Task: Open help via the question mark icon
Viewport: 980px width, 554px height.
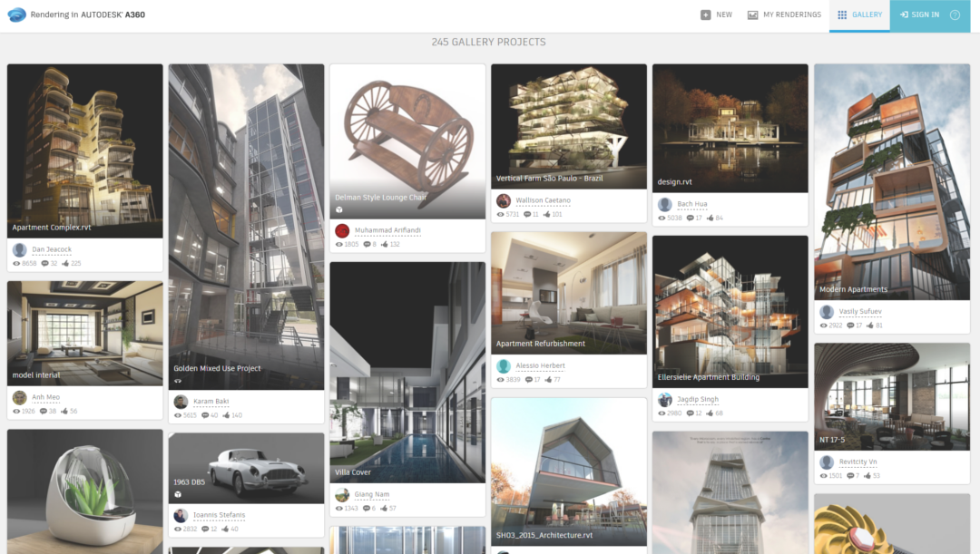Action: pos(953,14)
